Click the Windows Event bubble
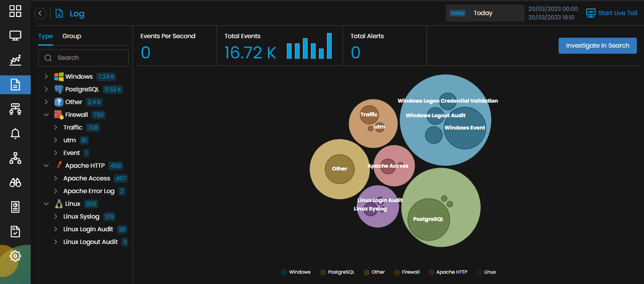The height and width of the screenshot is (284, 644). tap(465, 128)
